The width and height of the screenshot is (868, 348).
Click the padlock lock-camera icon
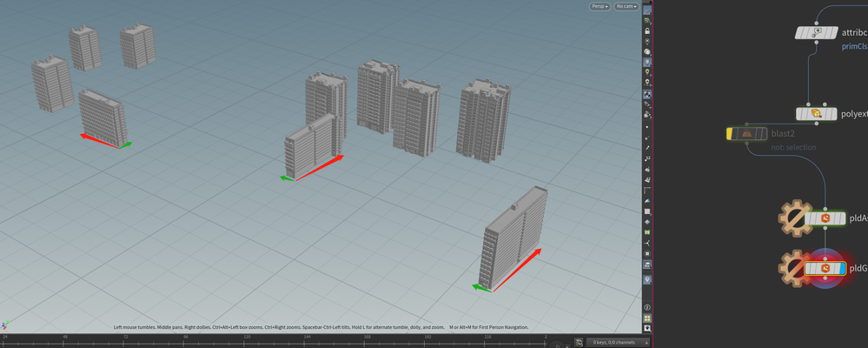pos(647,31)
